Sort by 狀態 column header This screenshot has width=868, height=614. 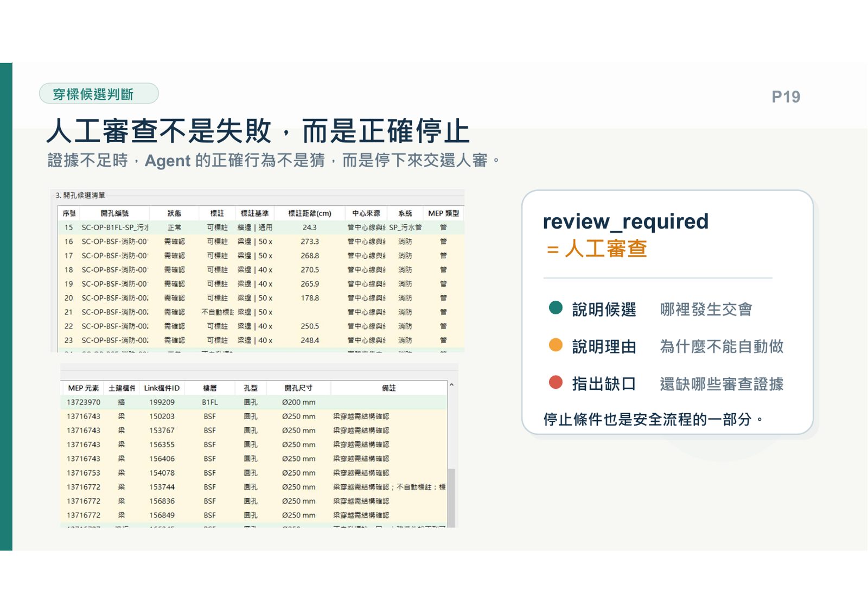(x=174, y=213)
